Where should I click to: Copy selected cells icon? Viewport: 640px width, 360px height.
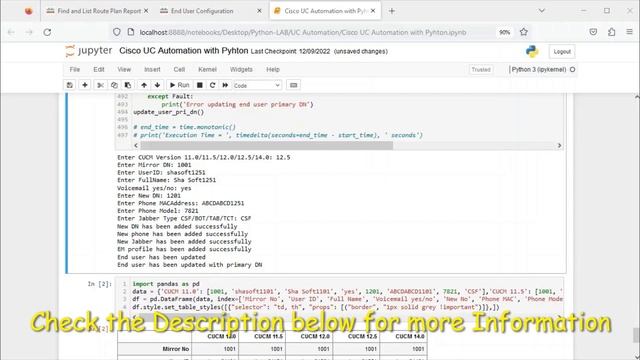point(114,85)
